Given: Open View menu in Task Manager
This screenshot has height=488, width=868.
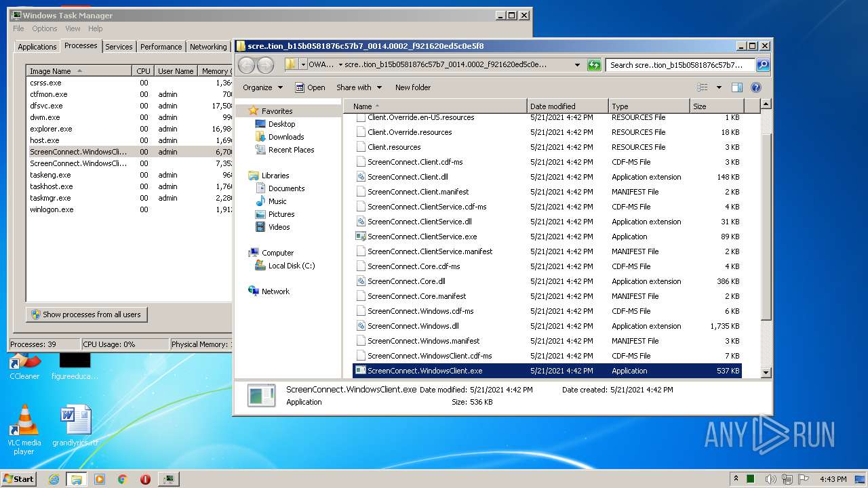Looking at the screenshot, I should coord(73,28).
